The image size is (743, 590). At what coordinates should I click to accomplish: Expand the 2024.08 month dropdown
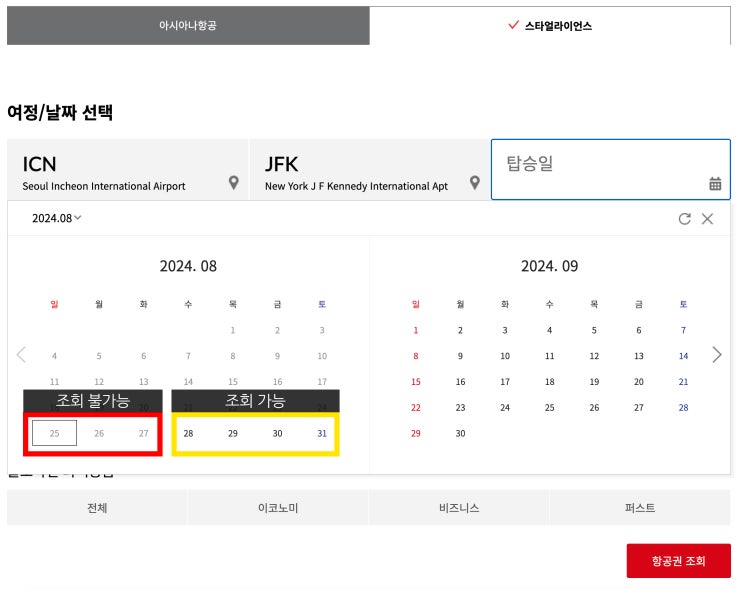tap(56, 218)
